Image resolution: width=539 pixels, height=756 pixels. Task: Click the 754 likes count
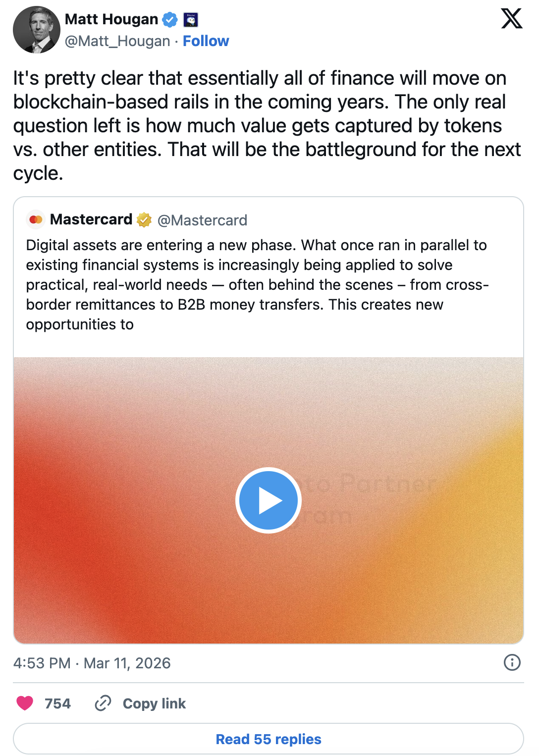pos(59,703)
